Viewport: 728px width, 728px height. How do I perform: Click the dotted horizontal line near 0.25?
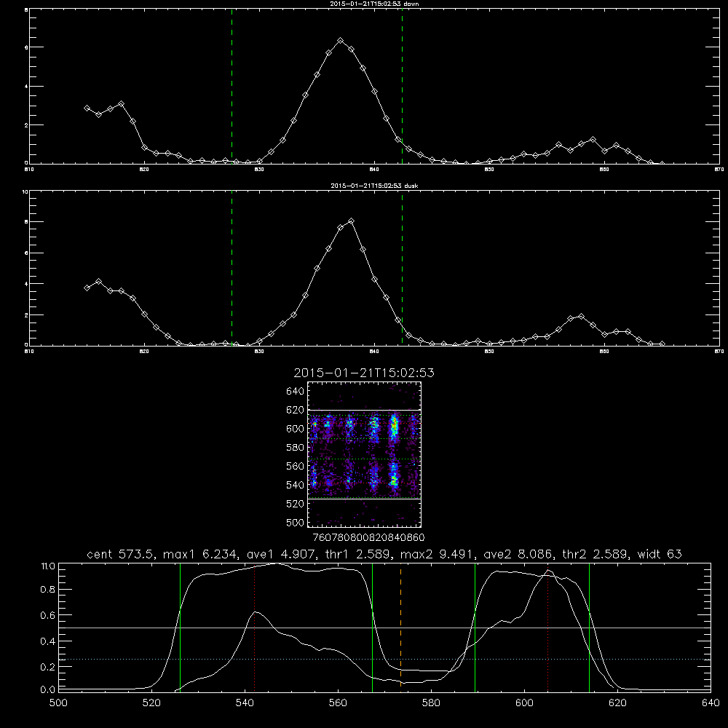pos(384,660)
